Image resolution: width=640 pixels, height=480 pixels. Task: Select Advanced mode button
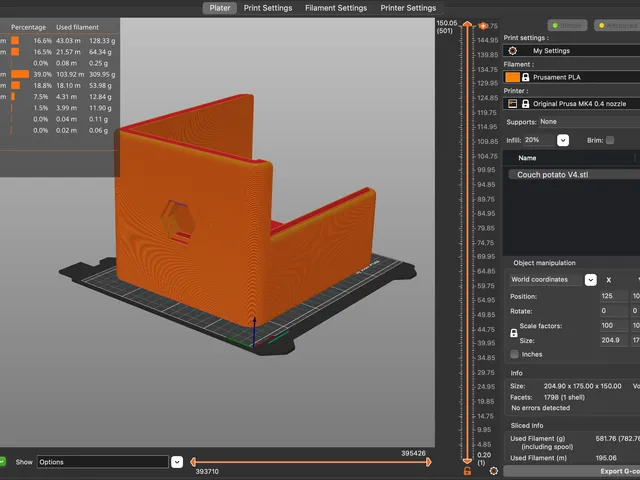617,25
